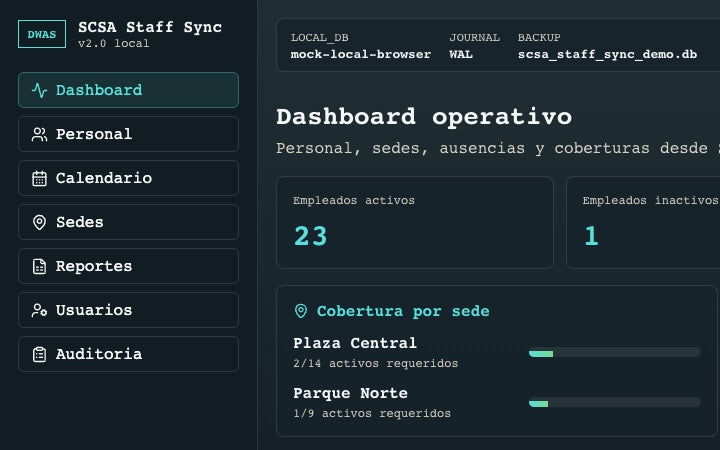Navigate to Sedes

(x=129, y=222)
